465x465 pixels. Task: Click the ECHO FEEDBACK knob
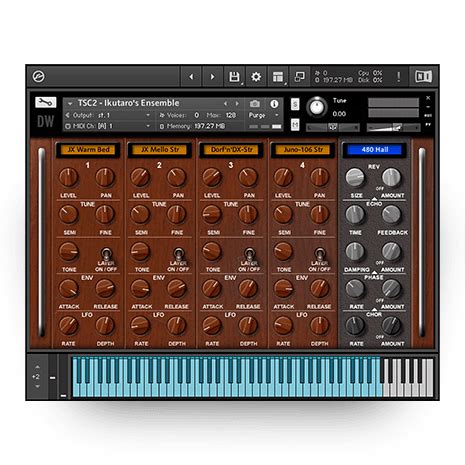click(391, 214)
